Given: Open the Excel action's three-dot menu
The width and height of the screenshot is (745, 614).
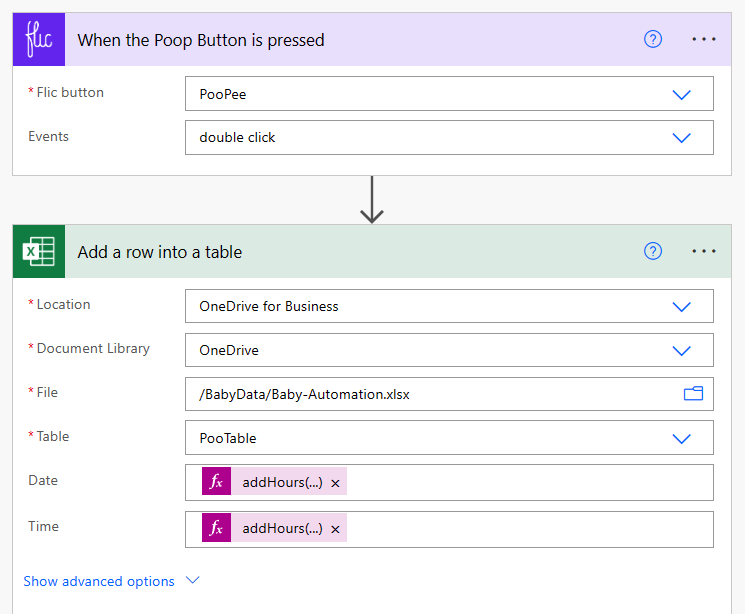Looking at the screenshot, I should click(x=704, y=252).
